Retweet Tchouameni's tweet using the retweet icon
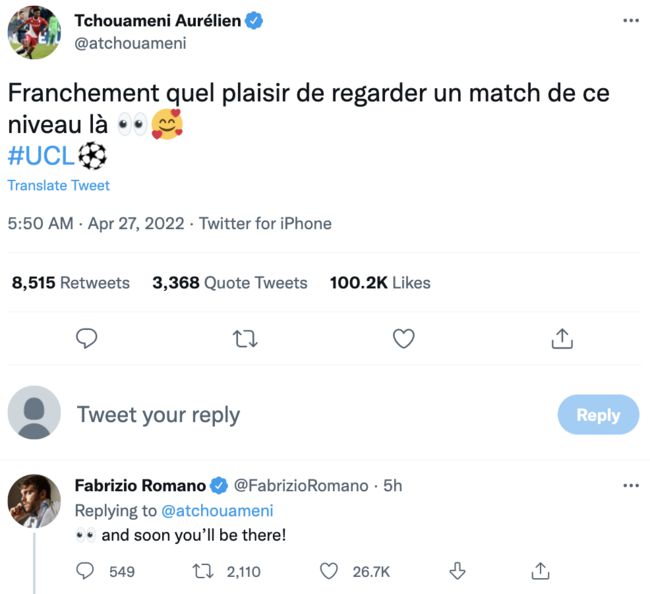This screenshot has width=650, height=594. point(244,339)
